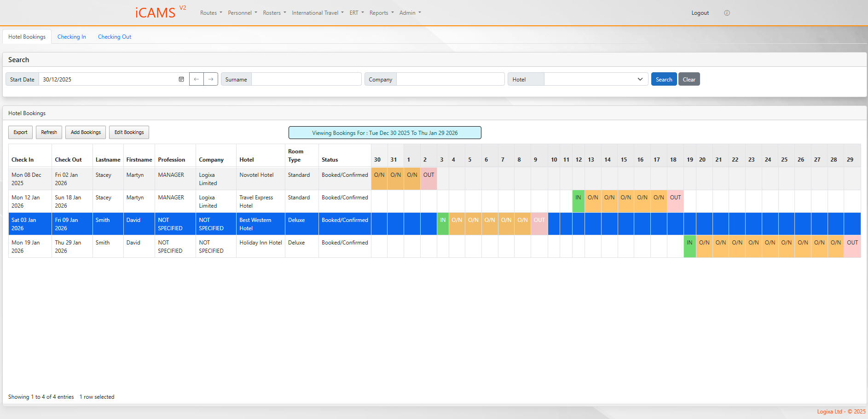
Task: Open the Start Date calendar picker icon
Action: click(x=181, y=79)
